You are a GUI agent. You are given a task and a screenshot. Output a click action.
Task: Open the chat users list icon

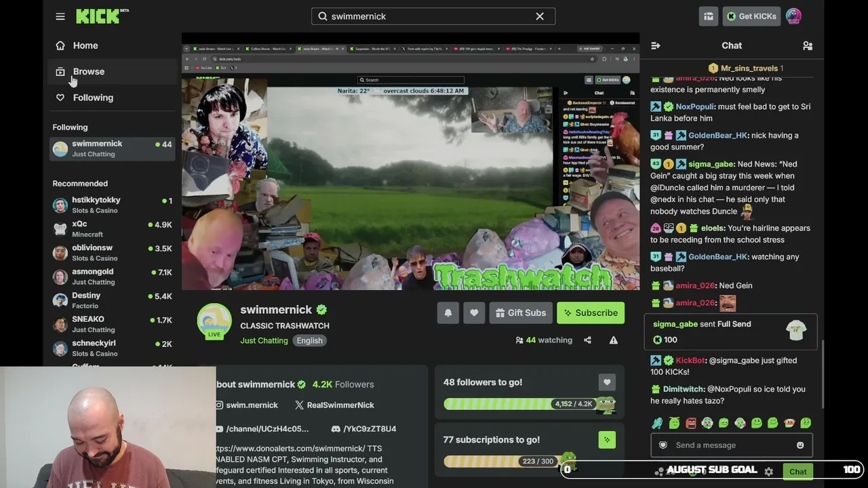(808, 45)
